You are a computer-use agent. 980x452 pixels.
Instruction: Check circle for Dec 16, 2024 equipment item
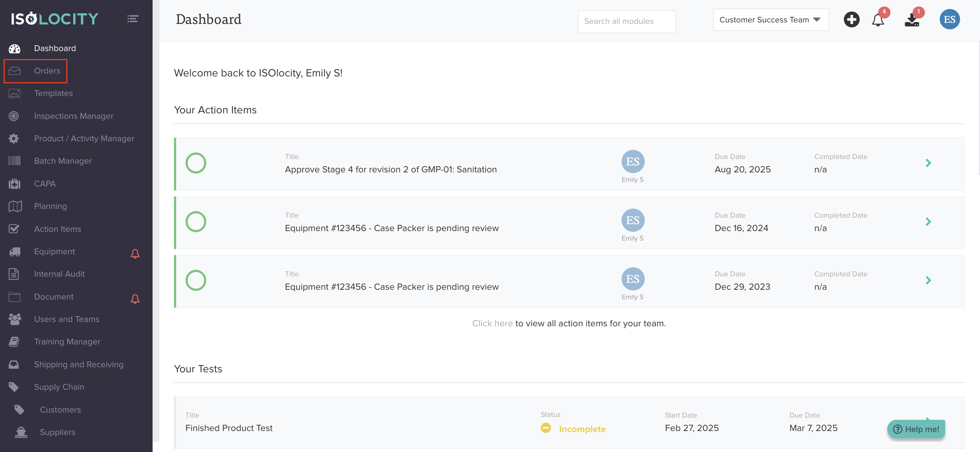point(196,222)
